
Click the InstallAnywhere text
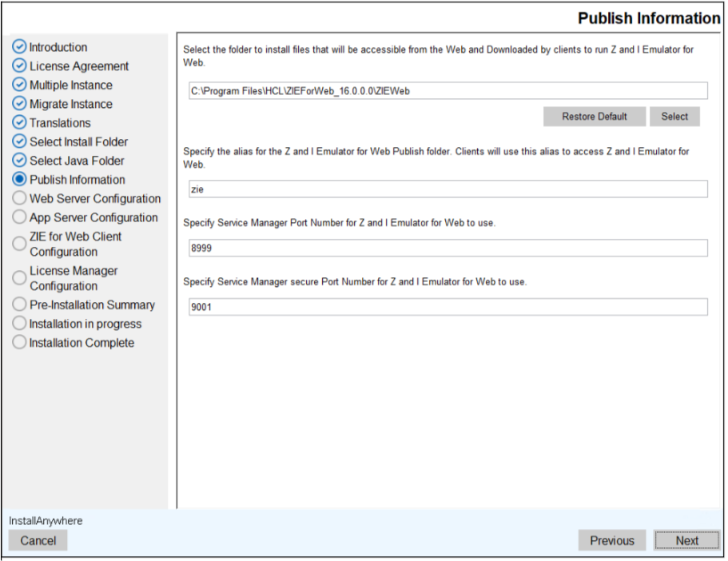point(46,520)
